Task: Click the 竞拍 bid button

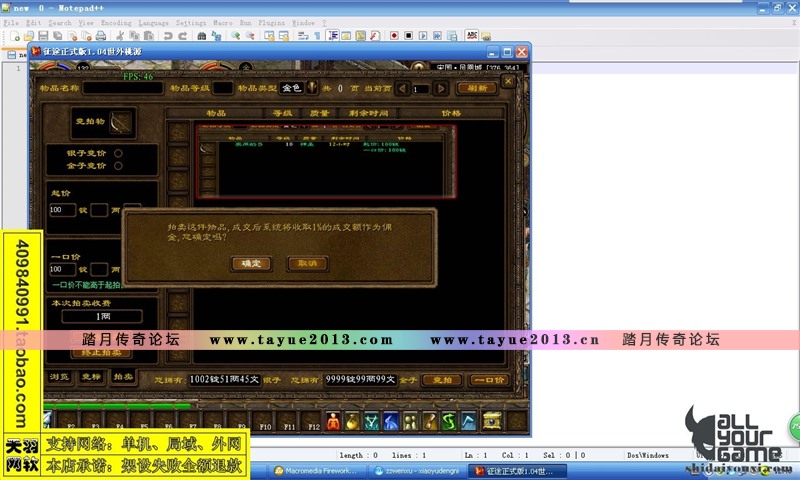Action: (x=442, y=380)
